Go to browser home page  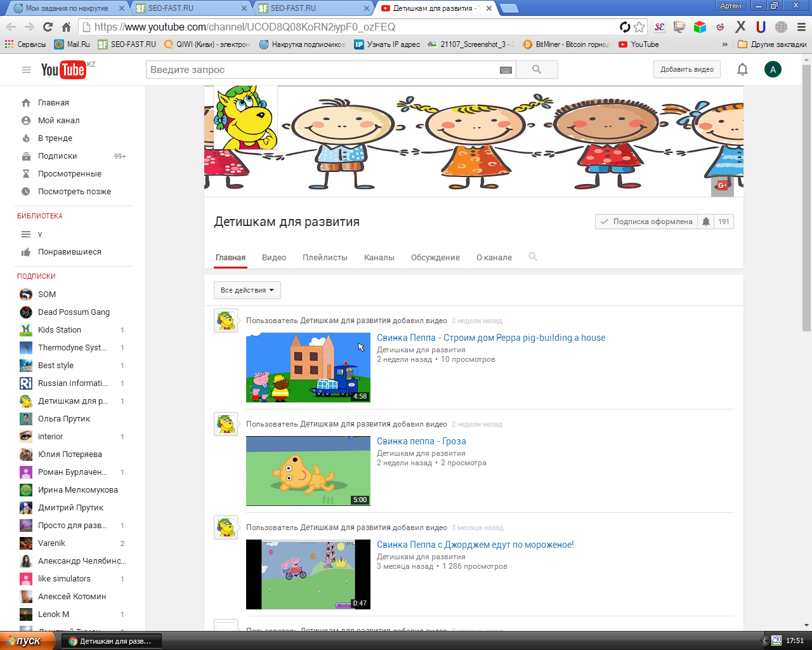pyautogui.click(x=66, y=27)
